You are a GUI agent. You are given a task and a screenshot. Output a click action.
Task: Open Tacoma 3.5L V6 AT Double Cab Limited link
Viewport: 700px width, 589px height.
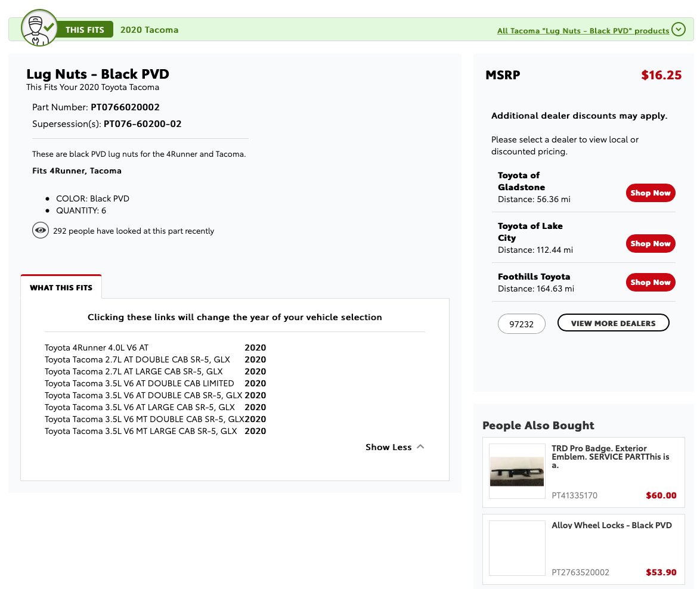(x=140, y=383)
